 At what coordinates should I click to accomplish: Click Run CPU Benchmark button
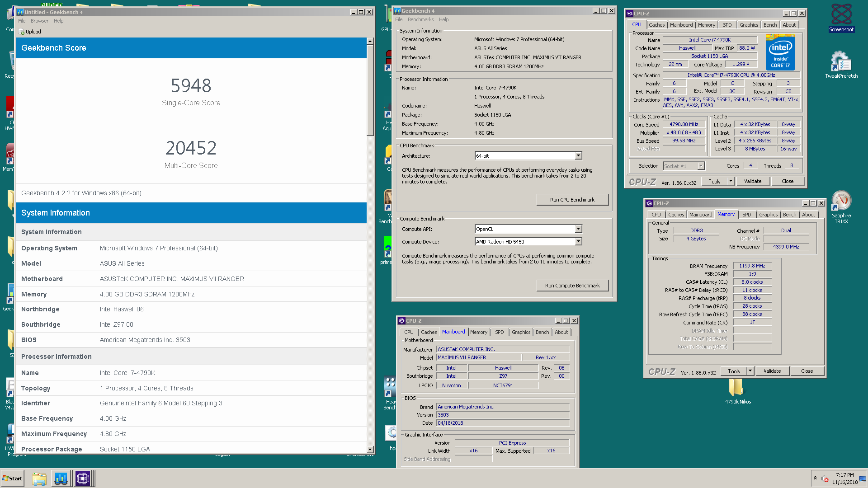572,200
